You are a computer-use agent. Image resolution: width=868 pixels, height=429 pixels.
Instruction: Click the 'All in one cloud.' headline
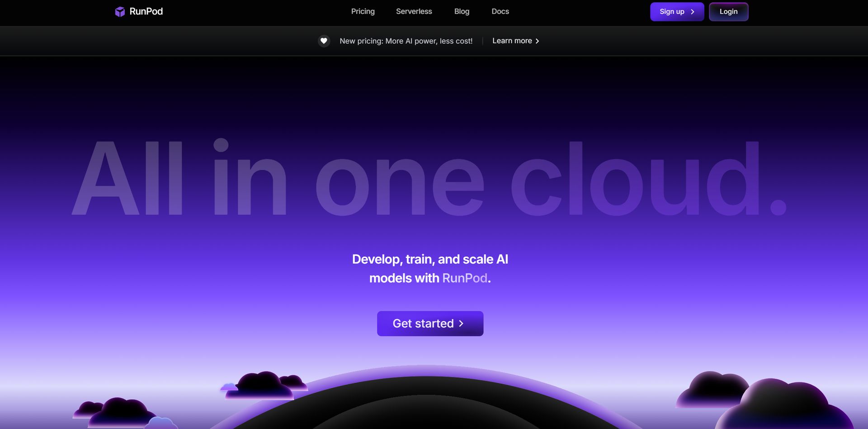[x=429, y=179]
